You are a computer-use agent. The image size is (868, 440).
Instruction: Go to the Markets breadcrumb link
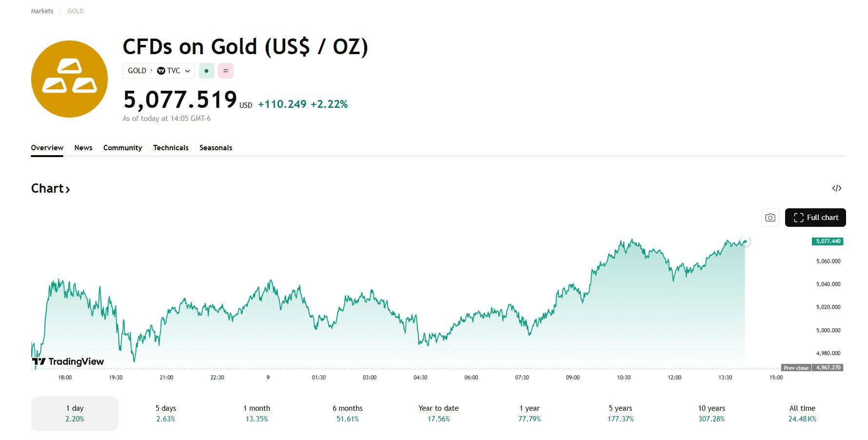pyautogui.click(x=42, y=11)
